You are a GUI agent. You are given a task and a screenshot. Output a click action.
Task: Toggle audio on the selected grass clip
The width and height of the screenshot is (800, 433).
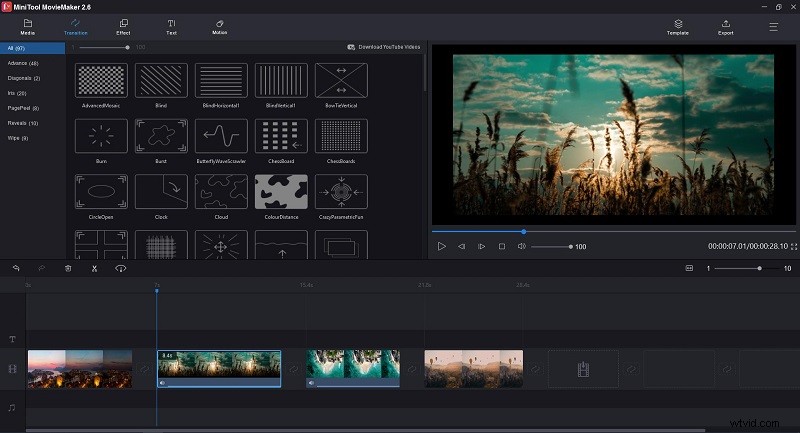click(x=163, y=383)
